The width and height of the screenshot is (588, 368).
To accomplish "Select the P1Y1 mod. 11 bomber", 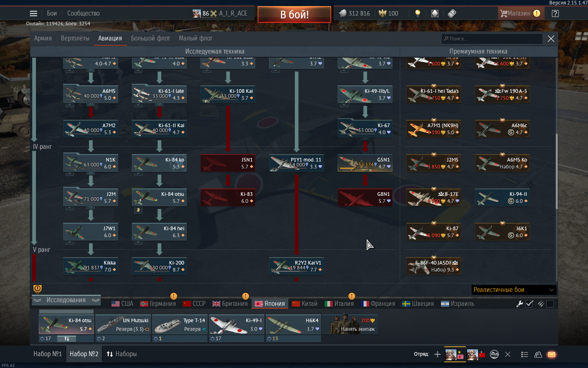I will coord(296,163).
